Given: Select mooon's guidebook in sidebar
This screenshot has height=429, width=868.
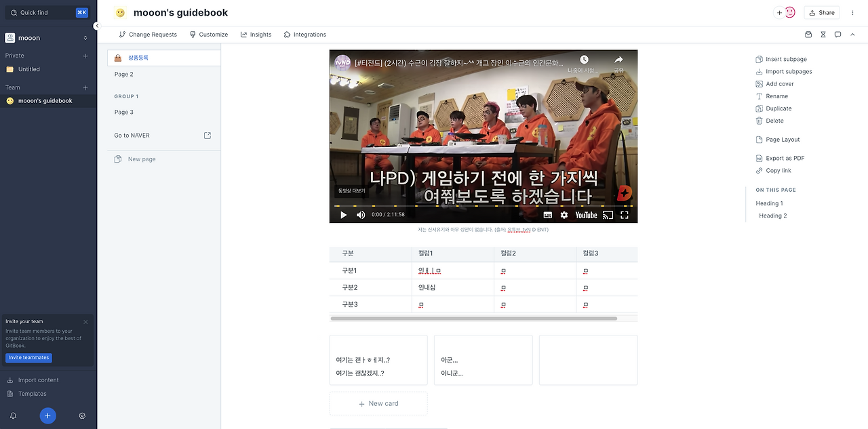Looking at the screenshot, I should tap(47, 101).
